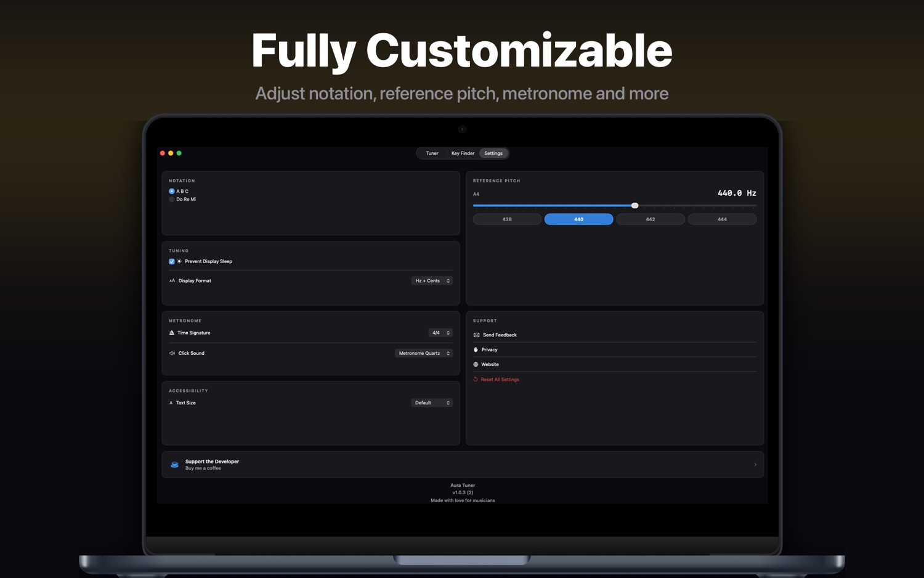
Task: Select the 440 pitch preset
Action: pyautogui.click(x=578, y=219)
